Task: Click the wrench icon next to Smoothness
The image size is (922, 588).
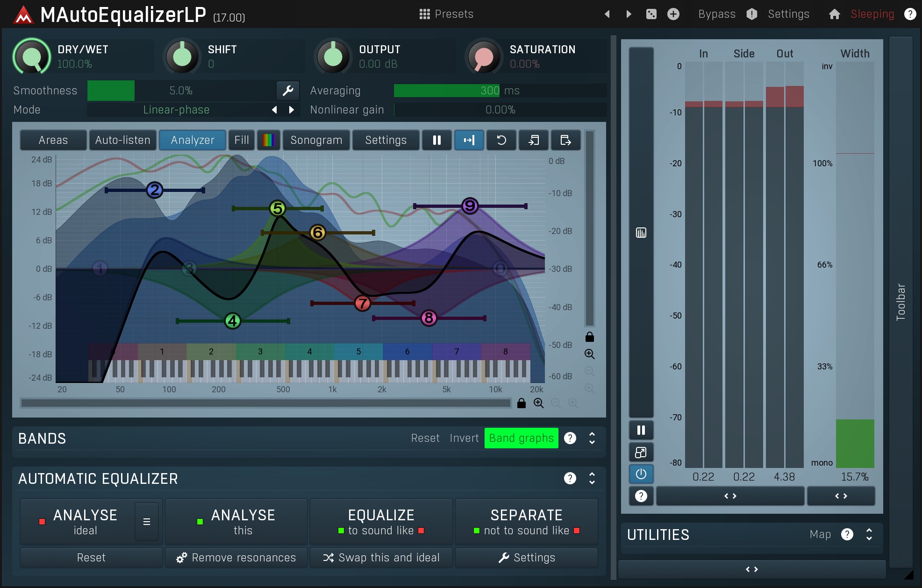Action: [x=288, y=91]
